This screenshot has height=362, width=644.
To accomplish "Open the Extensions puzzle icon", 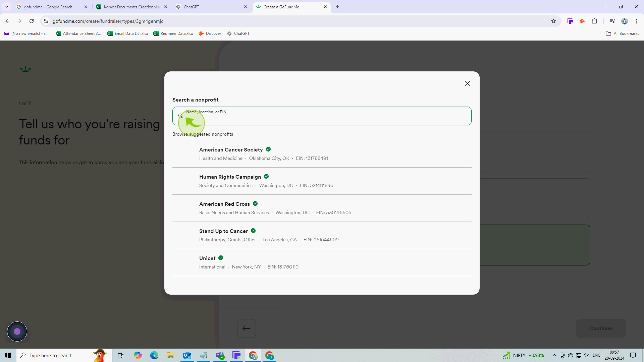I will coord(594,21).
